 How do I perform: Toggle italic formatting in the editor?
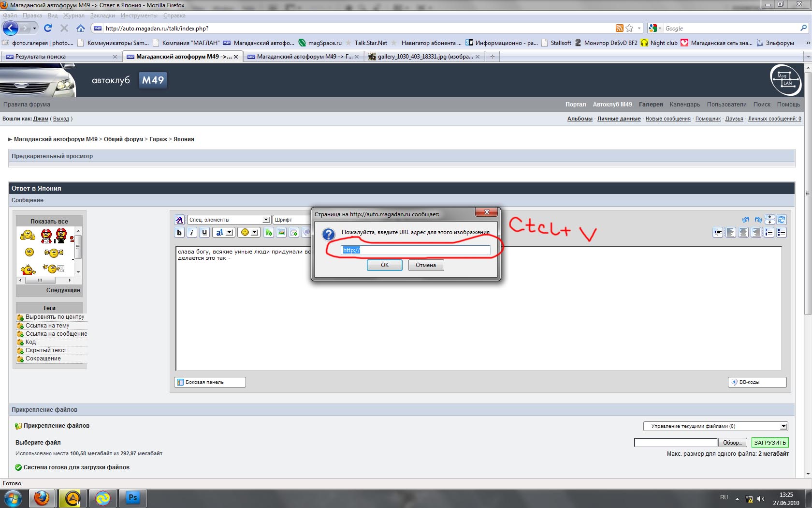[192, 233]
